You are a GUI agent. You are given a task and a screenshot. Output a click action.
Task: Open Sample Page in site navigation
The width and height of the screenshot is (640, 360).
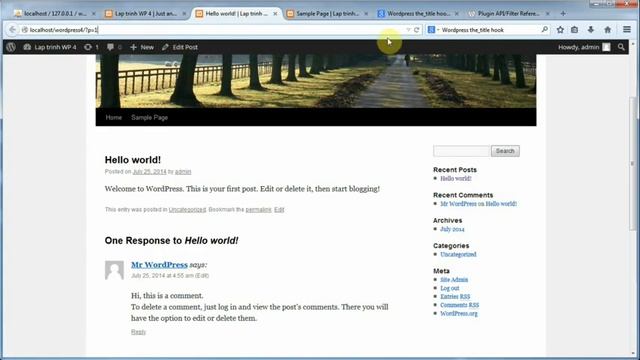149,118
